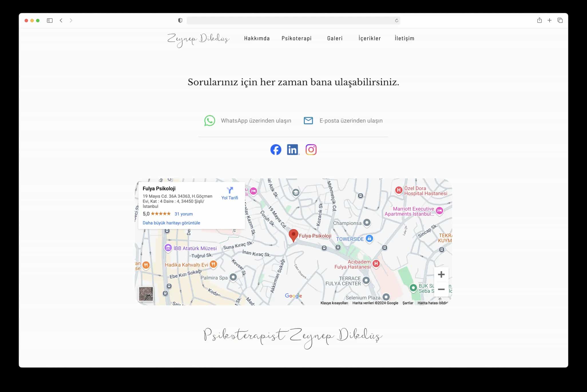Click the TOWERSIDE map marker
Screen dimensions: 587x392
369,238
